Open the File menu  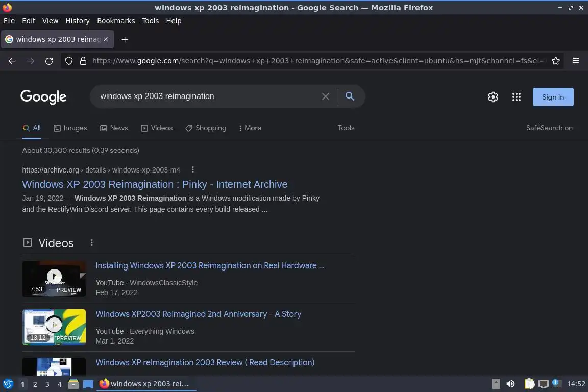9,21
